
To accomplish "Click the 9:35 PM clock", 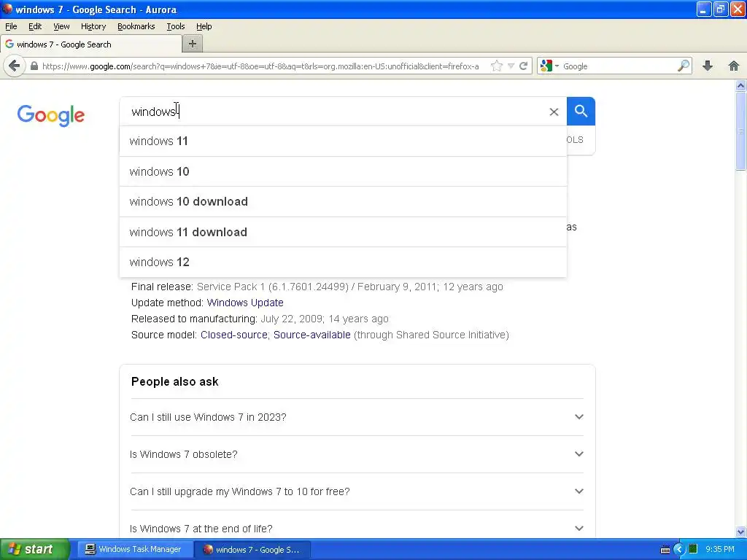I will point(720,549).
